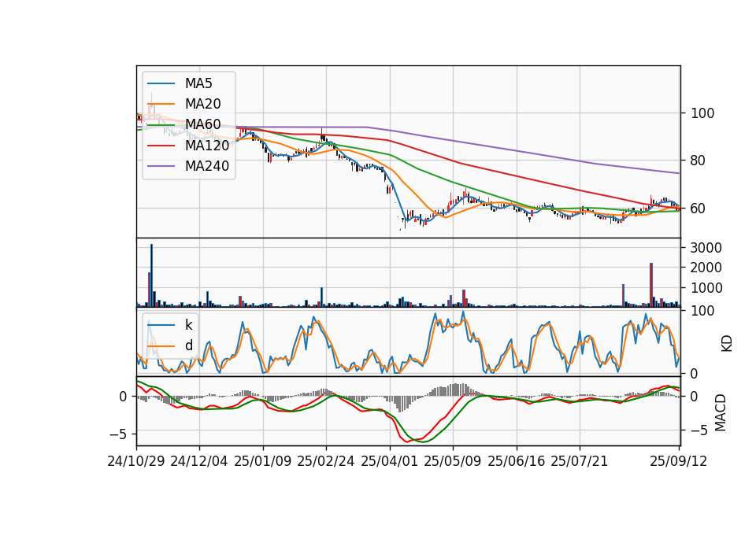Click the MACD axis title

pyautogui.click(x=721, y=412)
